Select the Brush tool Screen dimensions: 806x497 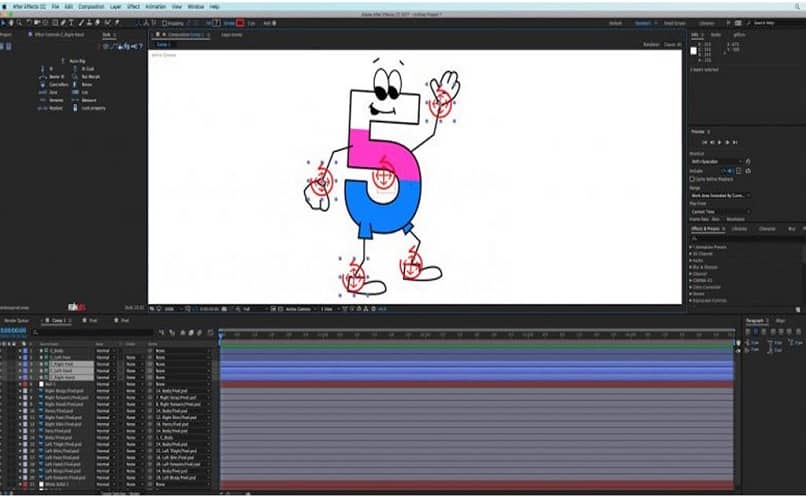pos(81,23)
